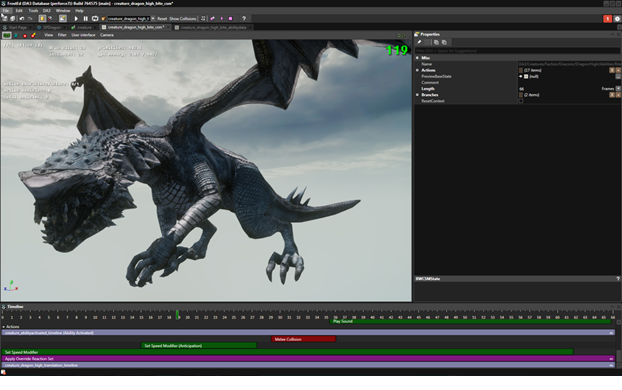Open the Frames unit dropdown
Screen dimensions: 622x390
(x=618, y=88)
